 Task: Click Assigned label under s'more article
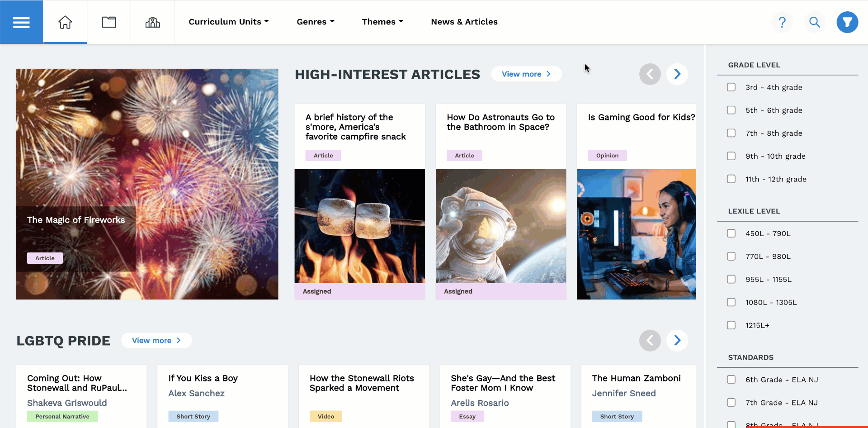(x=317, y=291)
